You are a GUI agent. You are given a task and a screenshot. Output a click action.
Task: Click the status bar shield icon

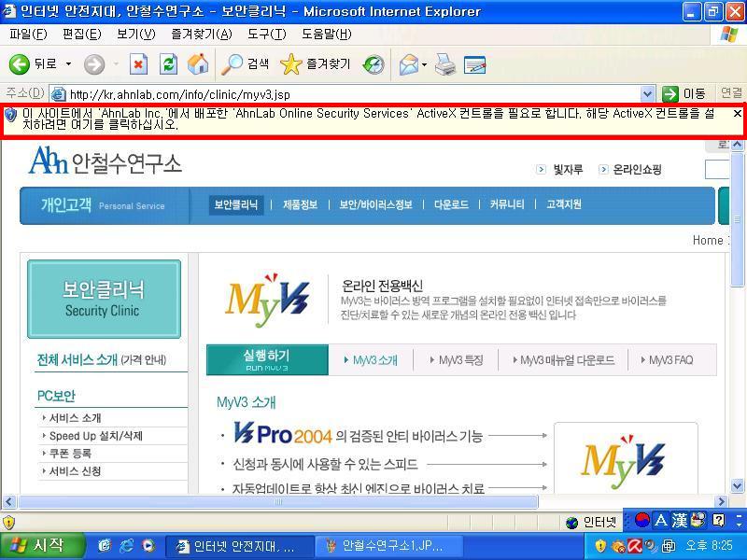point(9,522)
